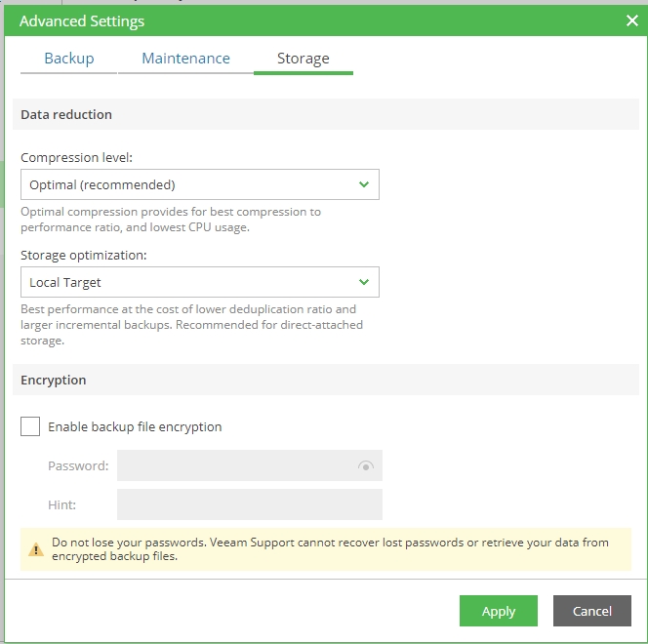The width and height of the screenshot is (648, 644).
Task: Open the 'Optimal (recommended)' compression combo box
Action: [185, 184]
